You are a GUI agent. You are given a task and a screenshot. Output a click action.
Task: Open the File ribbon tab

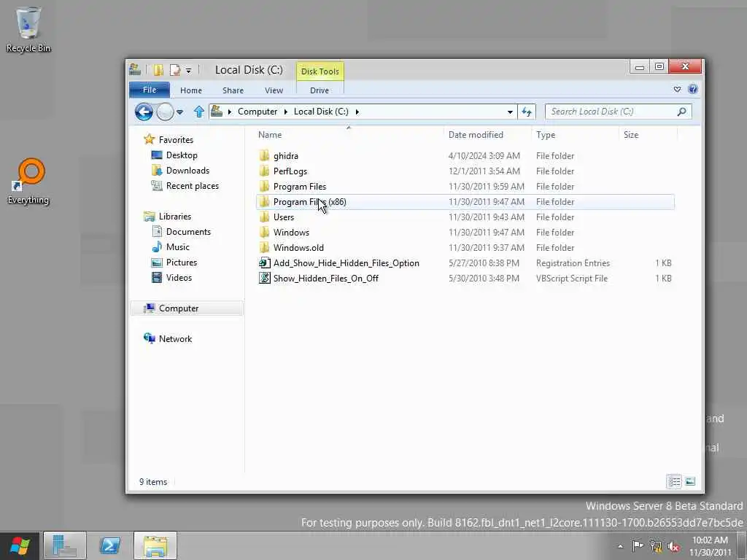click(x=150, y=90)
